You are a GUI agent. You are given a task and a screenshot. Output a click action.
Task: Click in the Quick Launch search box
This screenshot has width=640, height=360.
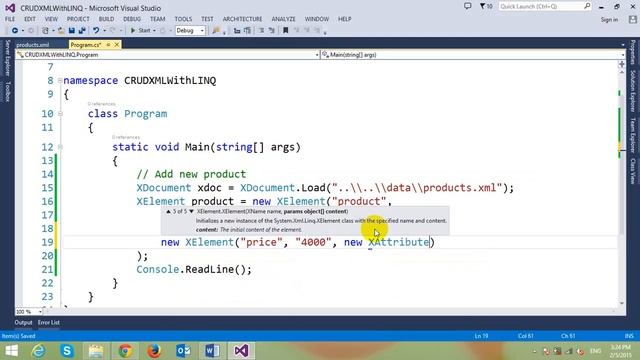(545, 7)
